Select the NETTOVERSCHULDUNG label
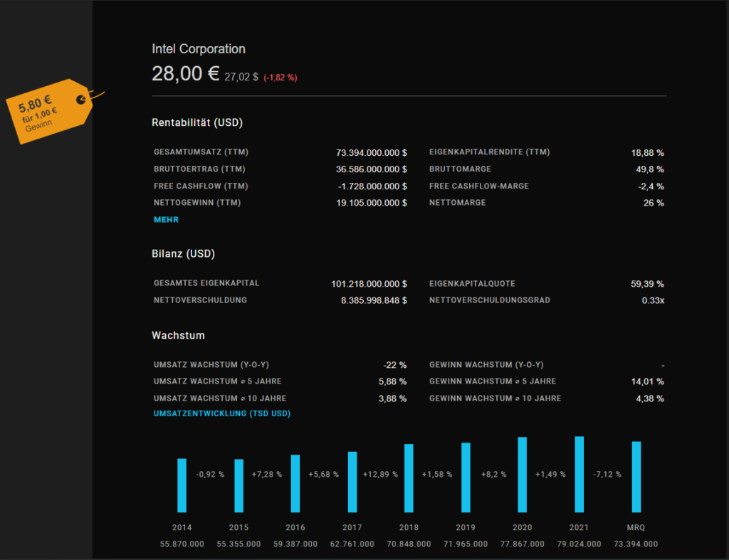Viewport: 729px width, 560px height. pyautogui.click(x=200, y=300)
